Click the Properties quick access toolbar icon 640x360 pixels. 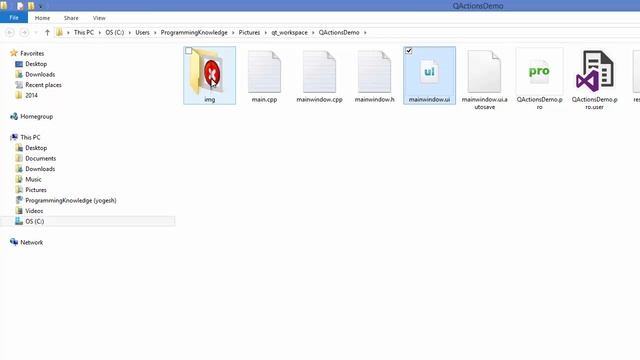coord(20,6)
